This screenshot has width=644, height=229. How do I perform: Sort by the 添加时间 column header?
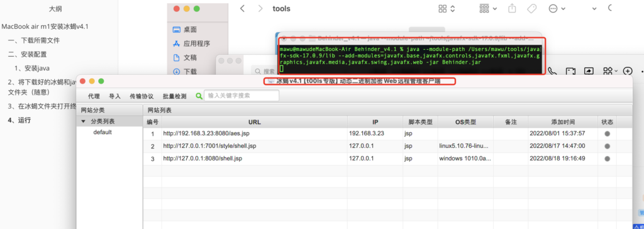tap(563, 122)
